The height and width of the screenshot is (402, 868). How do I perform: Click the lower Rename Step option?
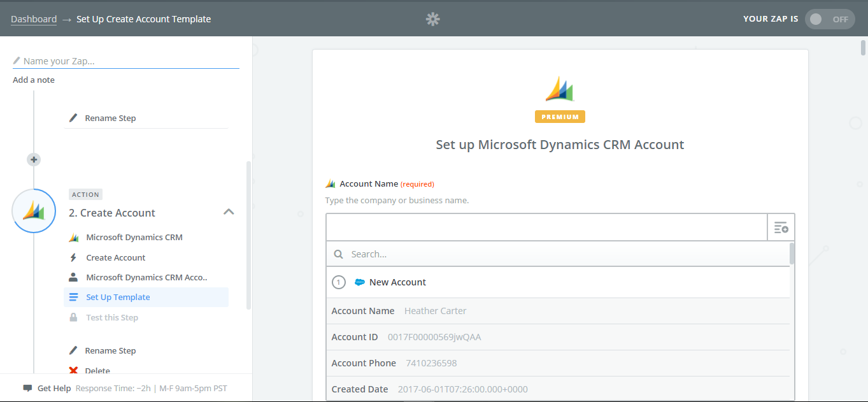110,351
